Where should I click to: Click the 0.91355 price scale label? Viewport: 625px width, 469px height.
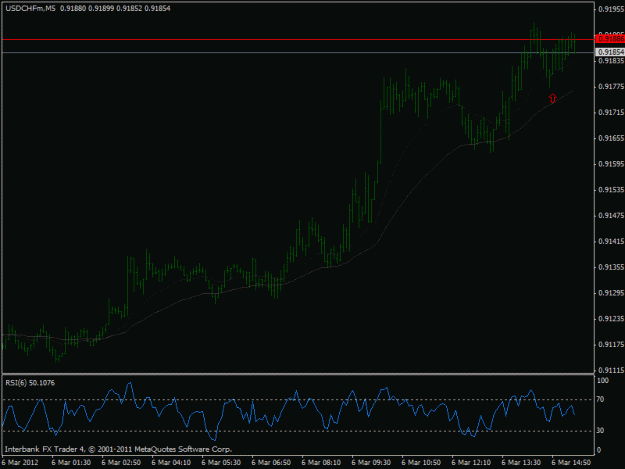[611, 267]
